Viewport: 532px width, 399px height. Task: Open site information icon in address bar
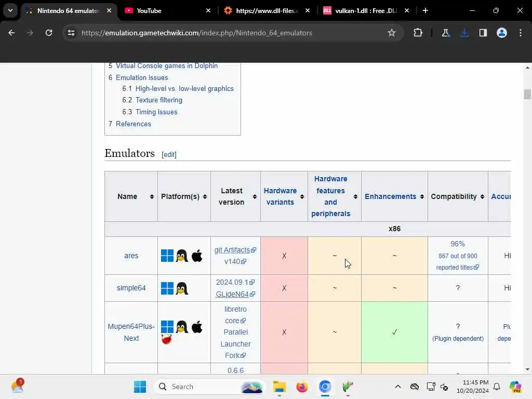click(x=71, y=33)
